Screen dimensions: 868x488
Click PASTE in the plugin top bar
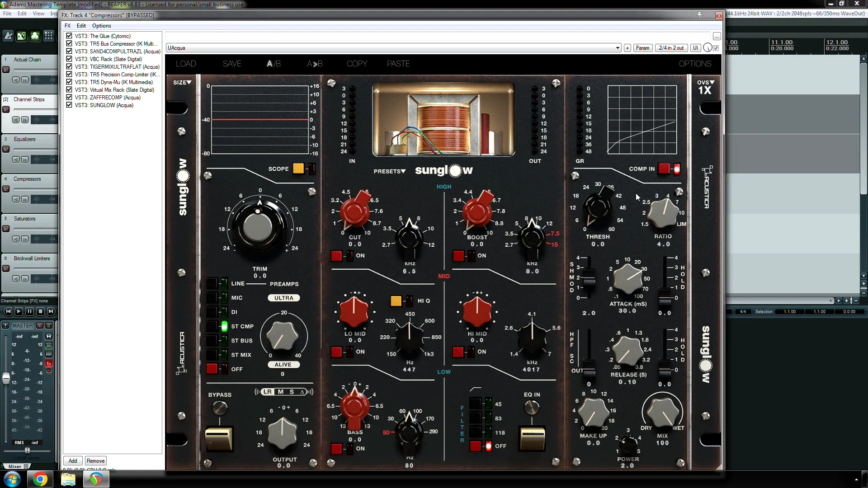tap(398, 64)
